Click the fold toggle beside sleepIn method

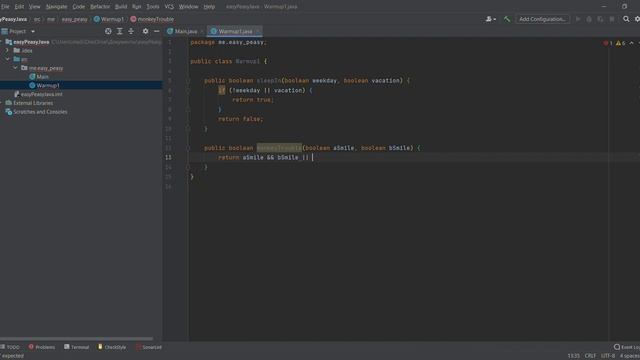[x=188, y=81]
